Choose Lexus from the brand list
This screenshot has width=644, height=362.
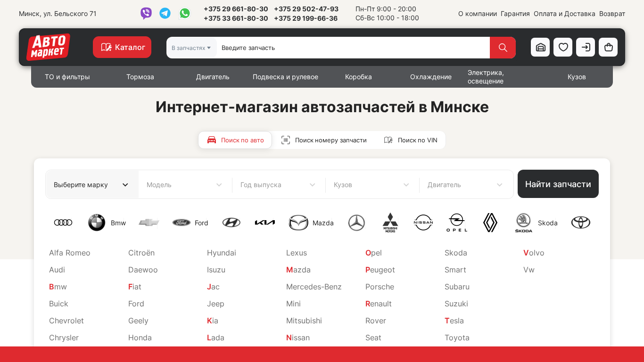297,253
